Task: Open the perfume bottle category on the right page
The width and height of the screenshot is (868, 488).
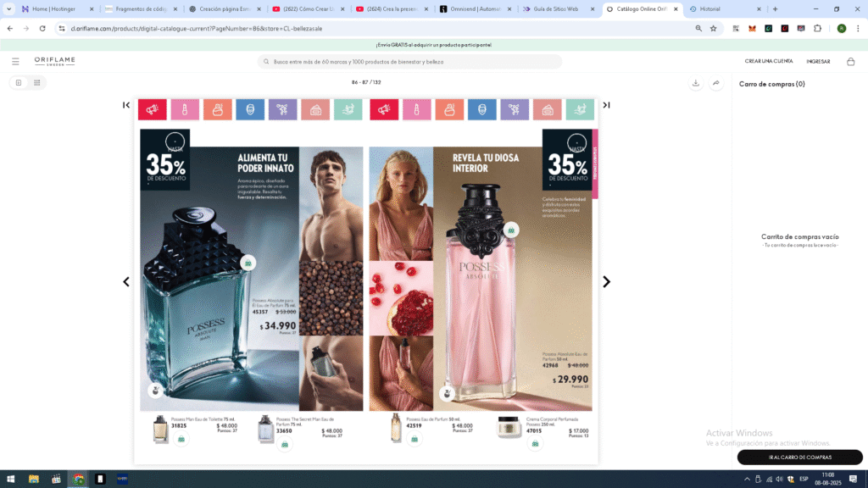Action: 449,109
